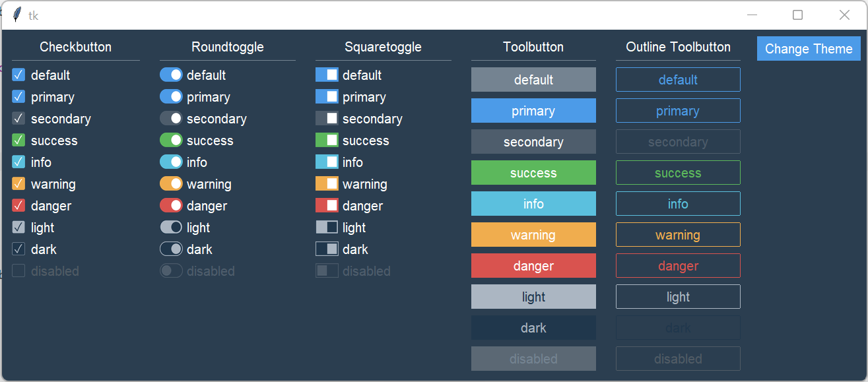Image resolution: width=868 pixels, height=382 pixels.
Task: Toggle the success checkbox in Checkbutton column
Action: point(18,140)
